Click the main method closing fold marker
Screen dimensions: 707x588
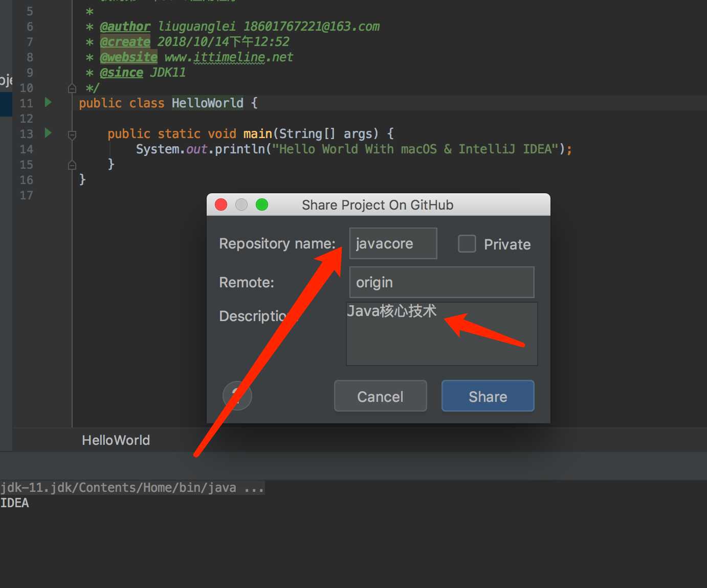point(72,165)
